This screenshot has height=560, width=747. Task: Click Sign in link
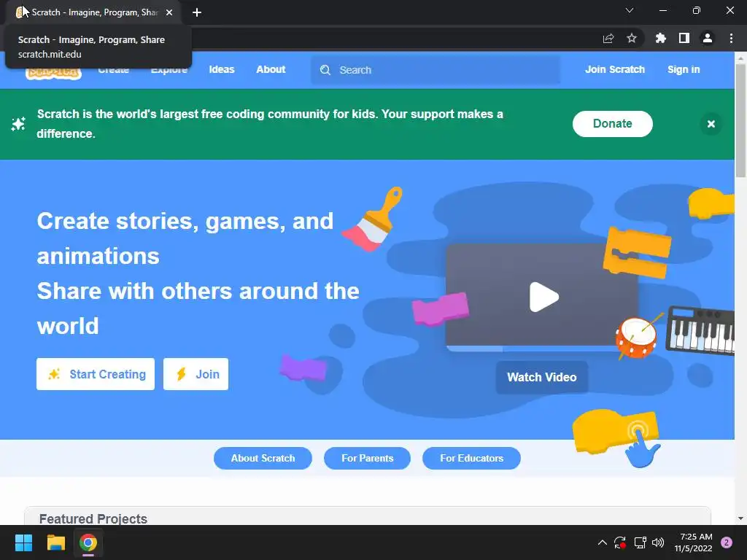(684, 69)
